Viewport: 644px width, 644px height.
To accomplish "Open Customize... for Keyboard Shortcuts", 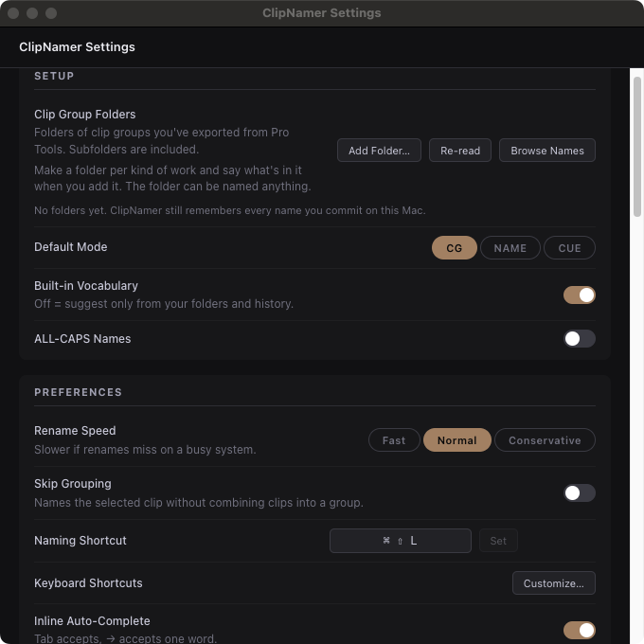I will [x=553, y=582].
